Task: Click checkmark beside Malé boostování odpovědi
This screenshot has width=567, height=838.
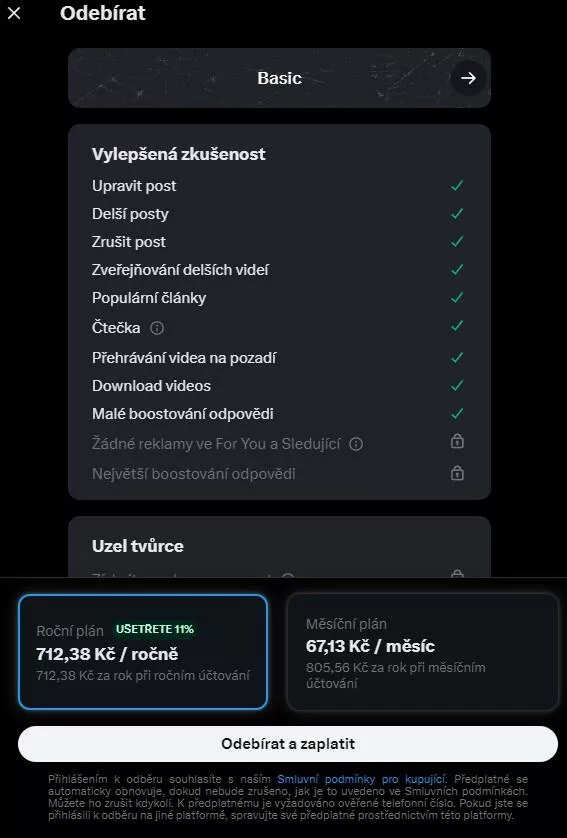Action: click(457, 413)
